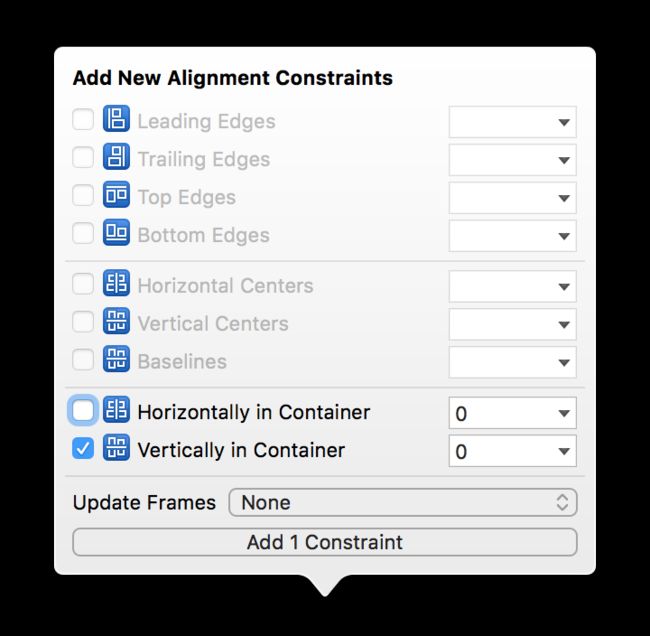
Task: Click the Baselines alignment icon
Action: 116,359
